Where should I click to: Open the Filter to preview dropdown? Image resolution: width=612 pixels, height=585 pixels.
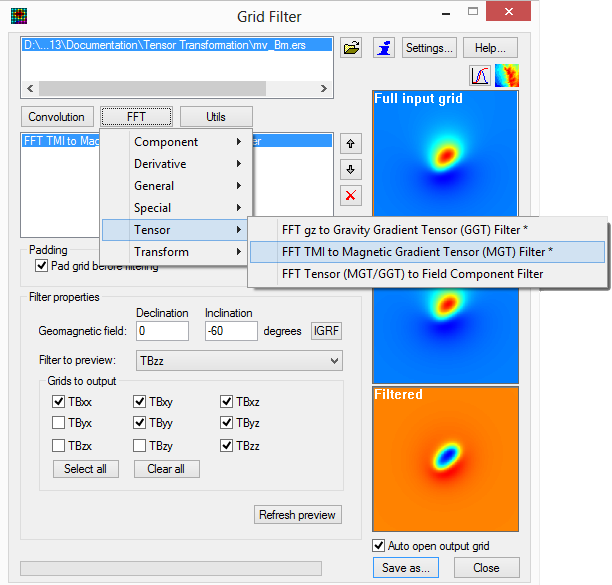pos(239,360)
